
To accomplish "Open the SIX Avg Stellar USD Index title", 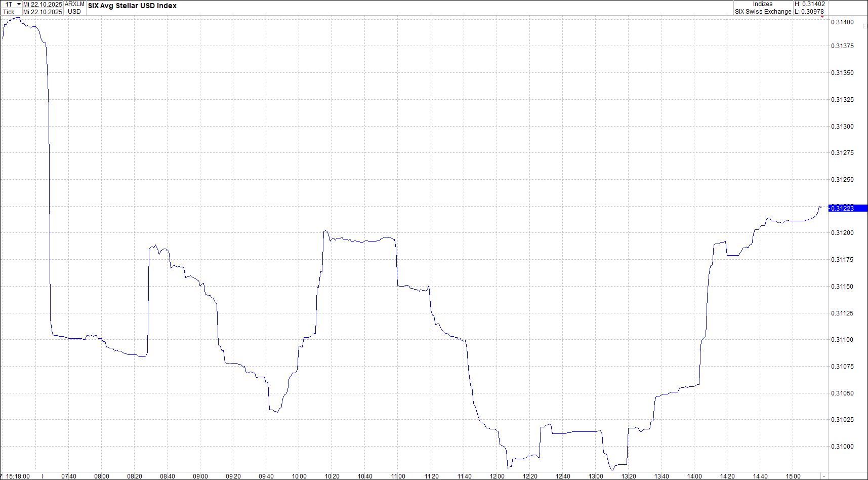I will (132, 6).
